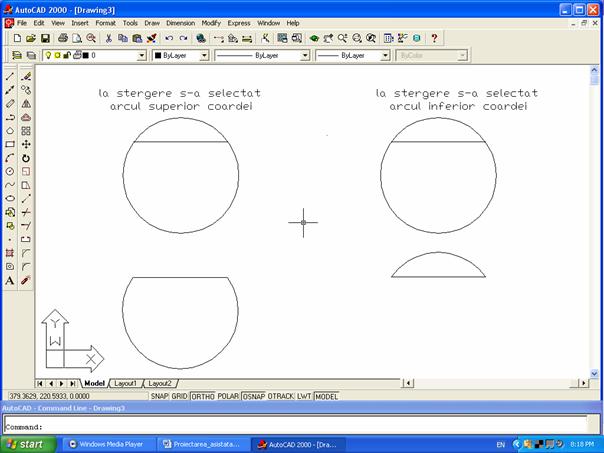The image size is (604, 453).
Task: Toggle OSNAP in the status bar
Action: pyautogui.click(x=254, y=396)
